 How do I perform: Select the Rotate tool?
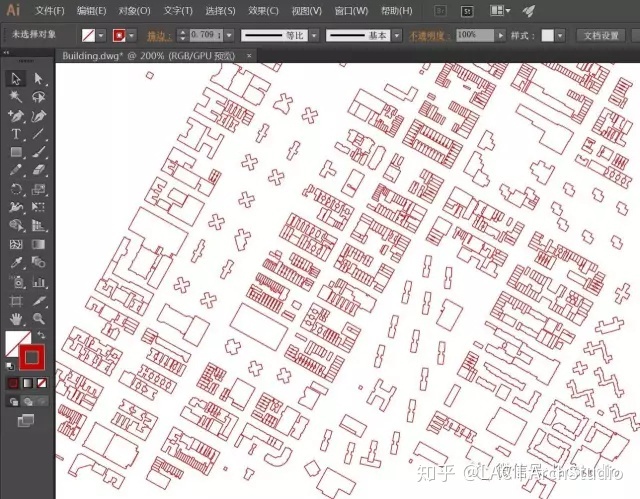coord(16,189)
